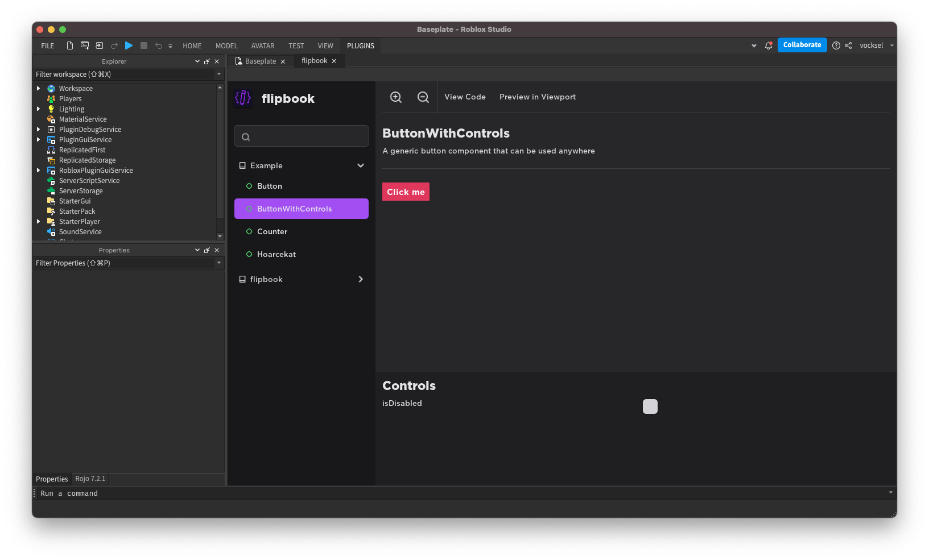The width and height of the screenshot is (929, 560).
Task: Toggle the isDisabled control
Action: coord(650,406)
